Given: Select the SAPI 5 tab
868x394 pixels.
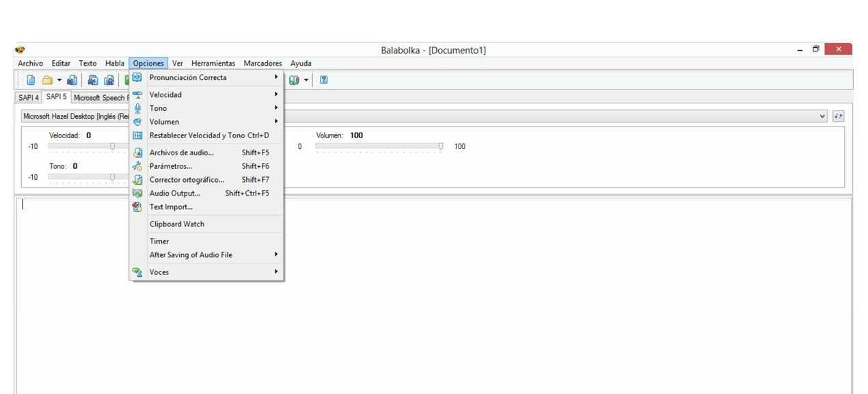Looking at the screenshot, I should (57, 97).
